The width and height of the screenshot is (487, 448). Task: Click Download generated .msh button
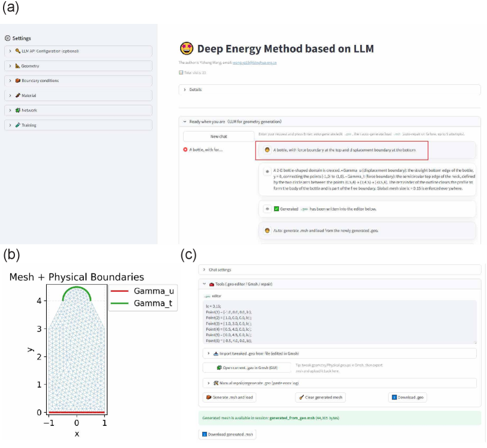point(227,434)
